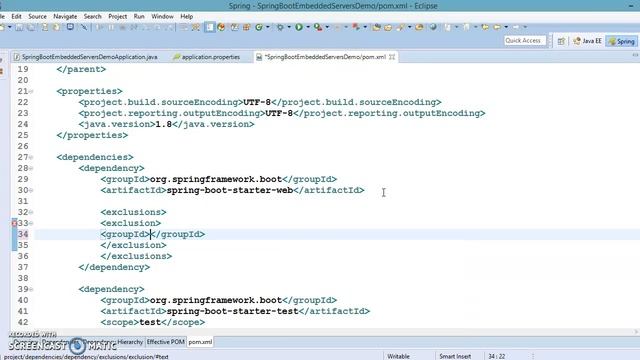Switch to the Java EE perspective

coord(587,41)
